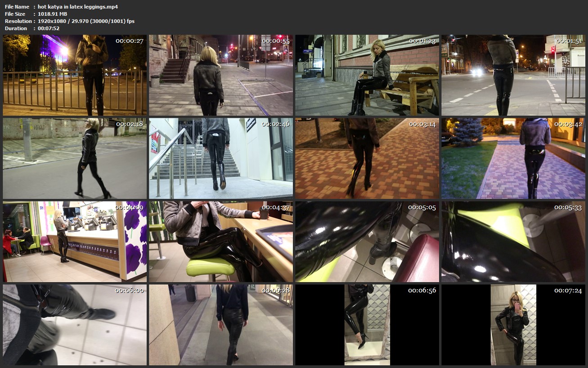Open the thumbnail timestamped 00:06:00
This screenshot has width=588, height=368.
75,325
